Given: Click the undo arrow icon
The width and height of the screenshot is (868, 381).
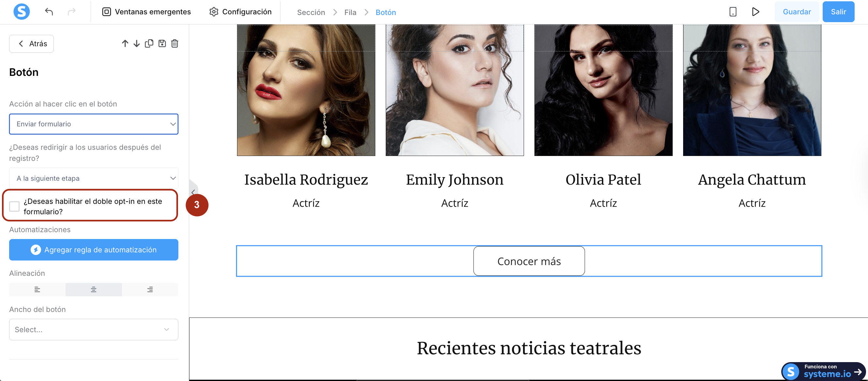Looking at the screenshot, I should (x=49, y=12).
